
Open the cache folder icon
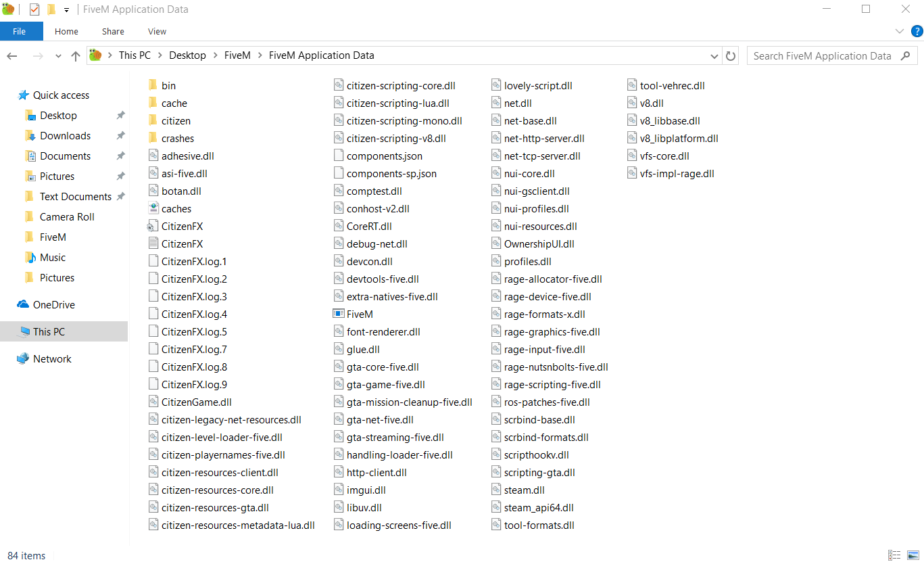[153, 103]
